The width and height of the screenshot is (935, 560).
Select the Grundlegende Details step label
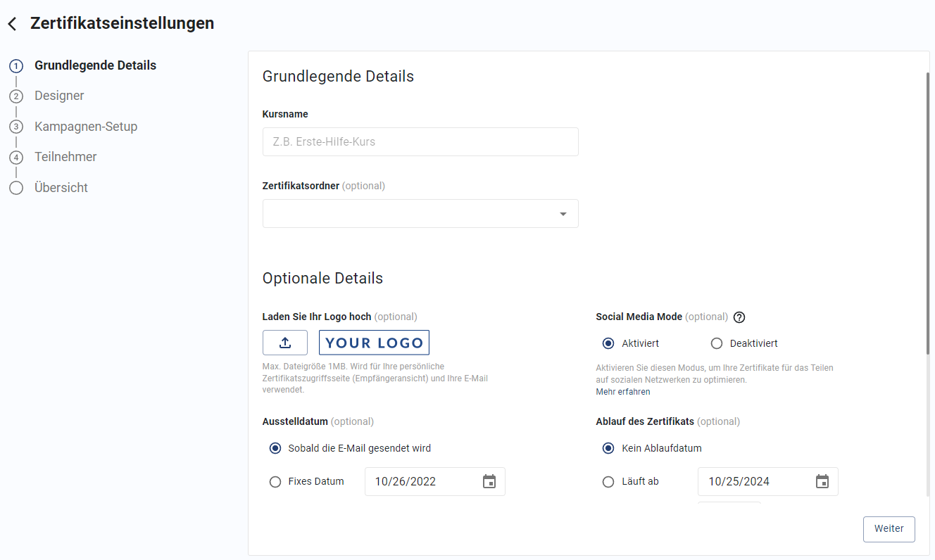click(95, 65)
